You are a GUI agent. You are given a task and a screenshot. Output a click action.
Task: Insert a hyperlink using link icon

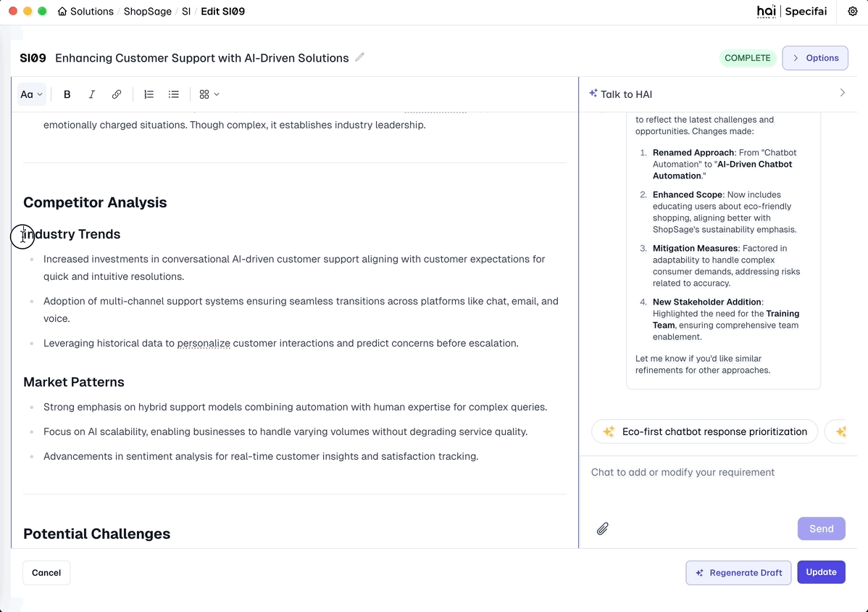(116, 94)
